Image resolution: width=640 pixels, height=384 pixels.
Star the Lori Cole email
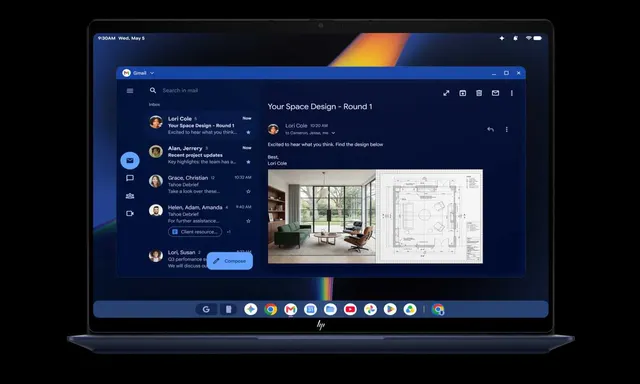pyautogui.click(x=248, y=132)
